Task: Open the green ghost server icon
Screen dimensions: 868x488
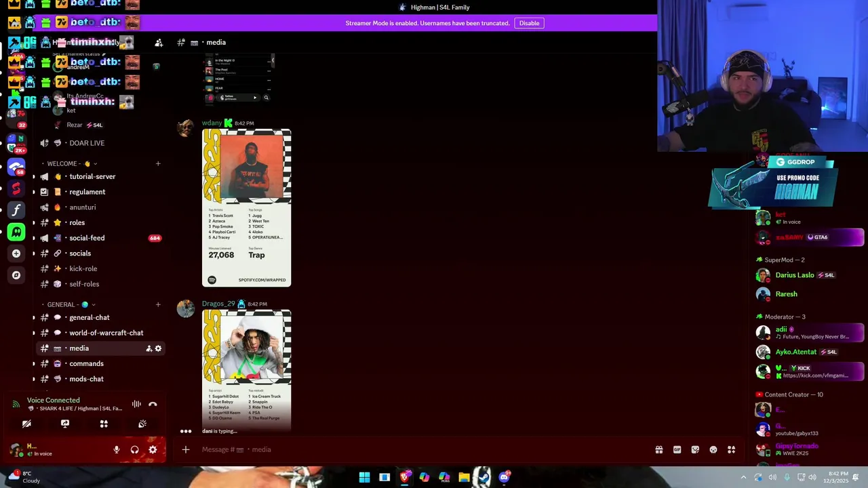Action: click(x=16, y=232)
